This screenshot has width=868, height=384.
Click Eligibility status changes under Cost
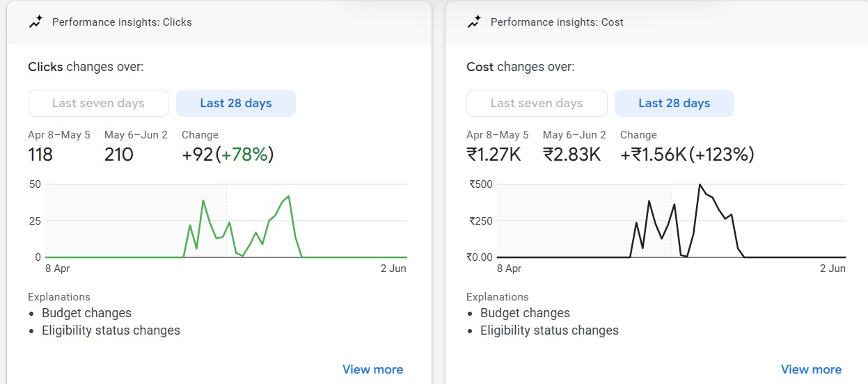tap(549, 330)
